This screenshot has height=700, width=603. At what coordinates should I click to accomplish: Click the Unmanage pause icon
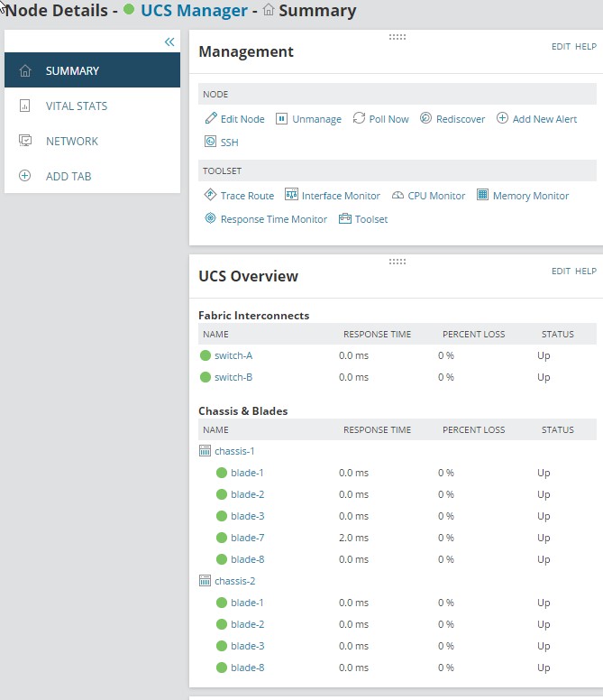point(281,118)
